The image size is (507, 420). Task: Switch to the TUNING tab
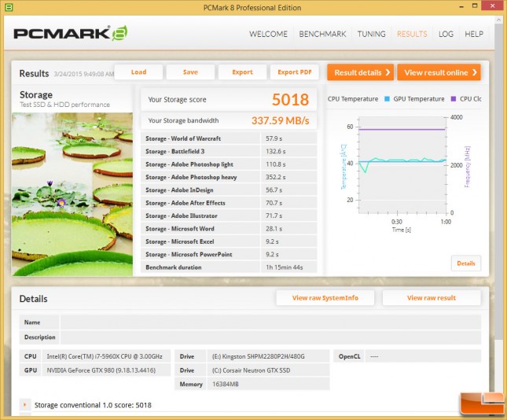tap(371, 34)
